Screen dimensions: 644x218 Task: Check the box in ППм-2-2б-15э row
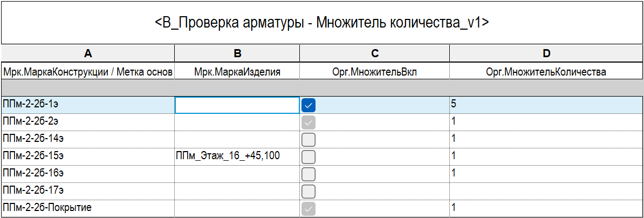click(x=309, y=157)
